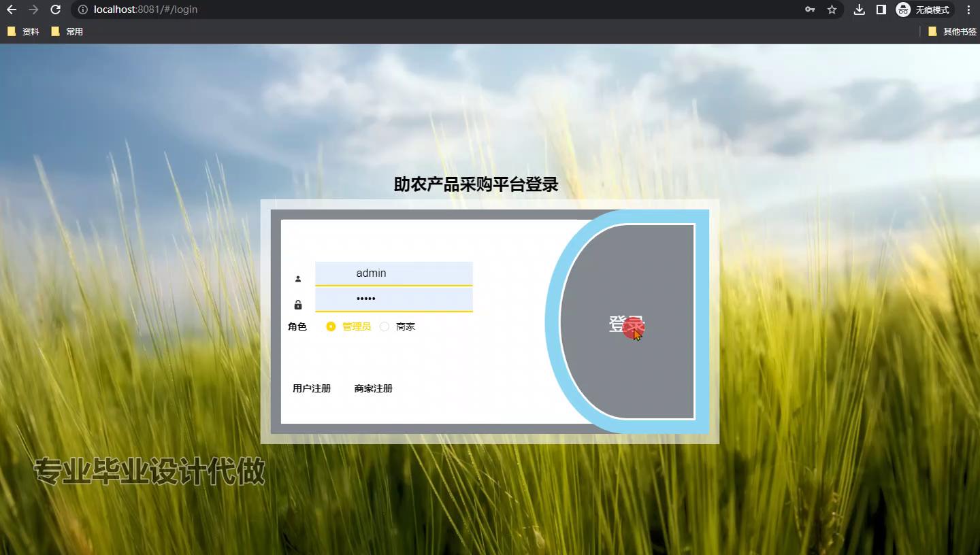Viewport: 980px width, 555px height.
Task: Click the incognito profile icon 无痕模式
Action: pyautogui.click(x=924, y=10)
